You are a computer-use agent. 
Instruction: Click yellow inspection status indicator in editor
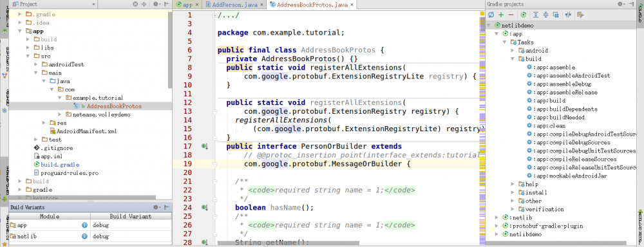click(482, 14)
